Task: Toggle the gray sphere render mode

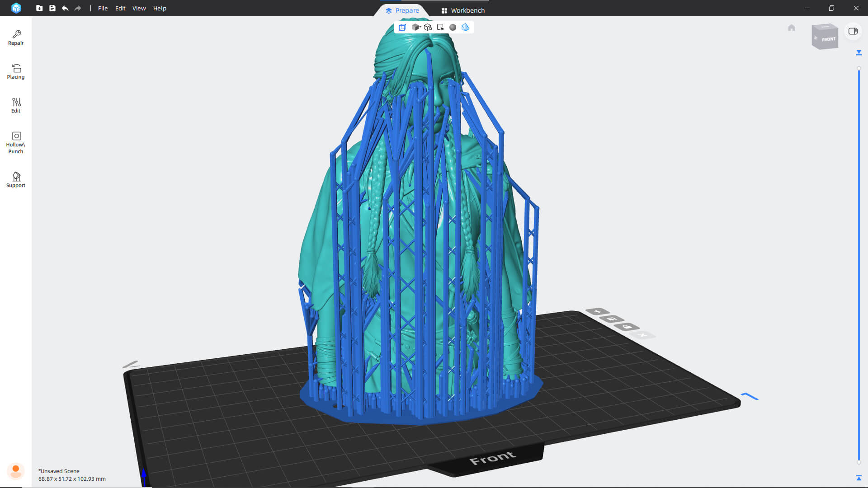Action: pyautogui.click(x=453, y=27)
